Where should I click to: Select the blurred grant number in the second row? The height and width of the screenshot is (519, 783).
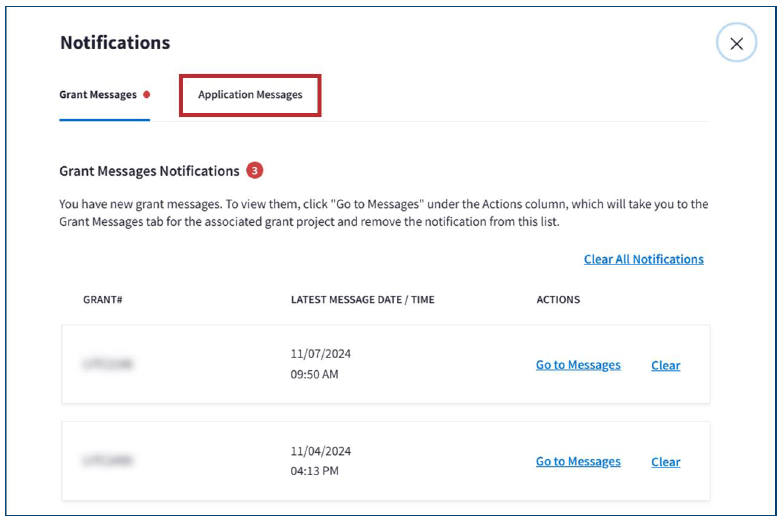(x=108, y=462)
